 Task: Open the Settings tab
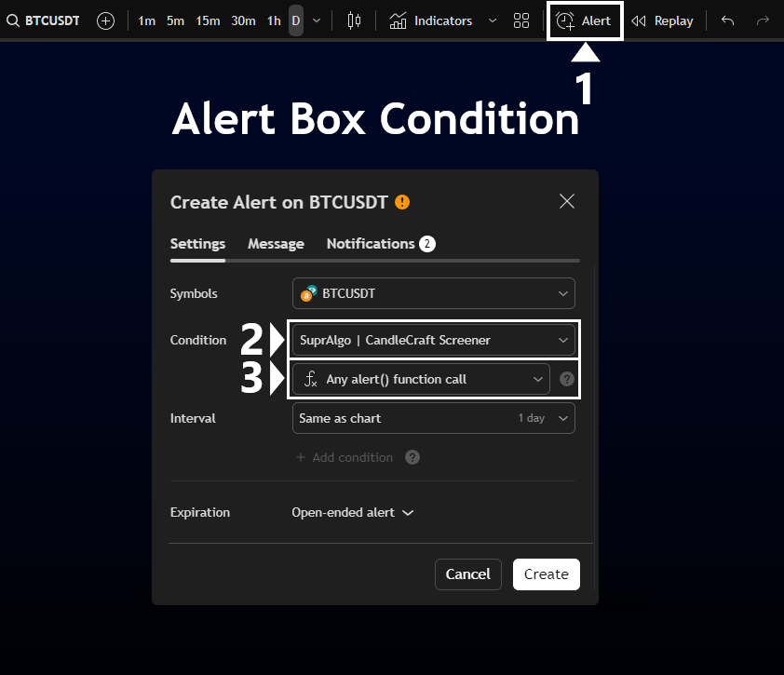click(x=198, y=244)
